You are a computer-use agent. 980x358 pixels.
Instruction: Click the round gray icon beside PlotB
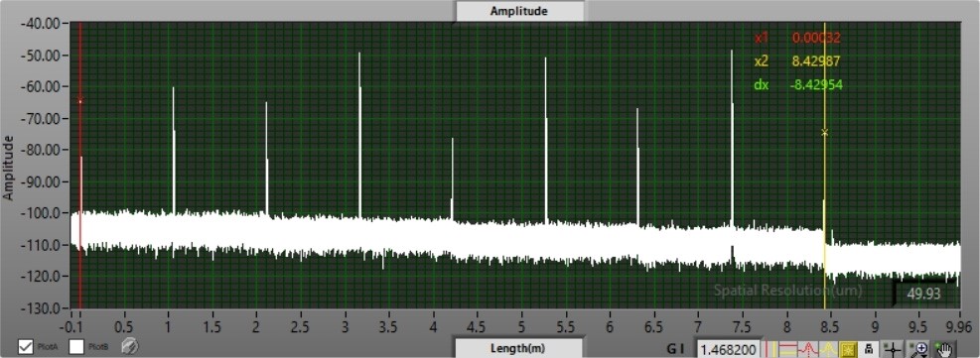pos(130,346)
